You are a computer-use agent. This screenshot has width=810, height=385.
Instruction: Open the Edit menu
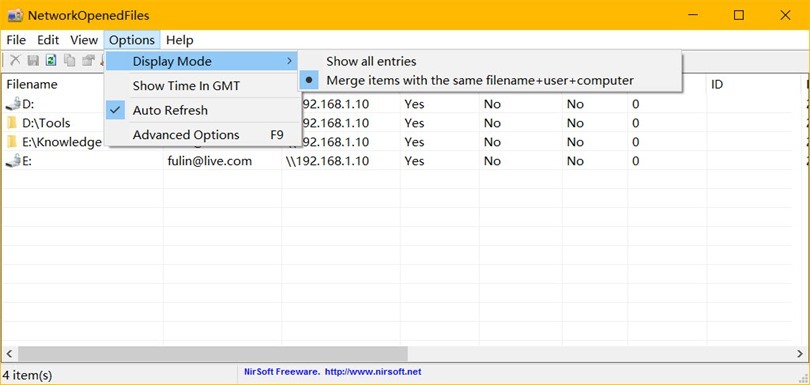click(48, 40)
